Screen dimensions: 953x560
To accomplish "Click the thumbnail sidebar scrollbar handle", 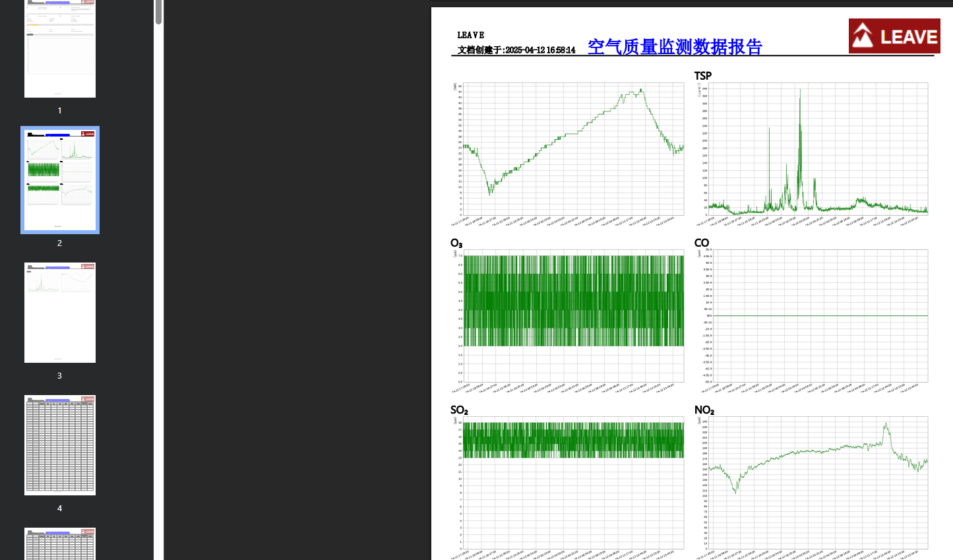I will 158,12.
